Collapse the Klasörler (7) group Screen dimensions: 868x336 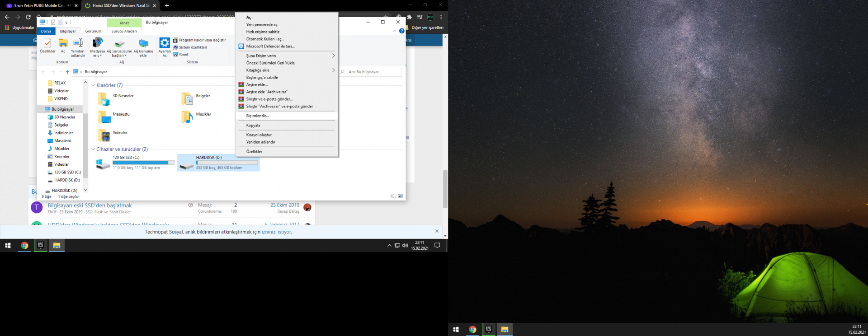coord(94,85)
